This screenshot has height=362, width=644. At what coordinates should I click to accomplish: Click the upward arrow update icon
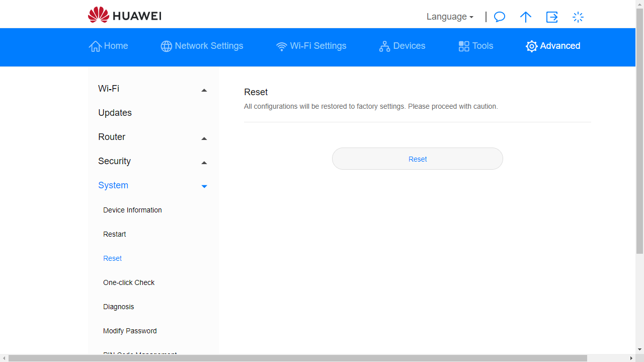[x=525, y=17]
